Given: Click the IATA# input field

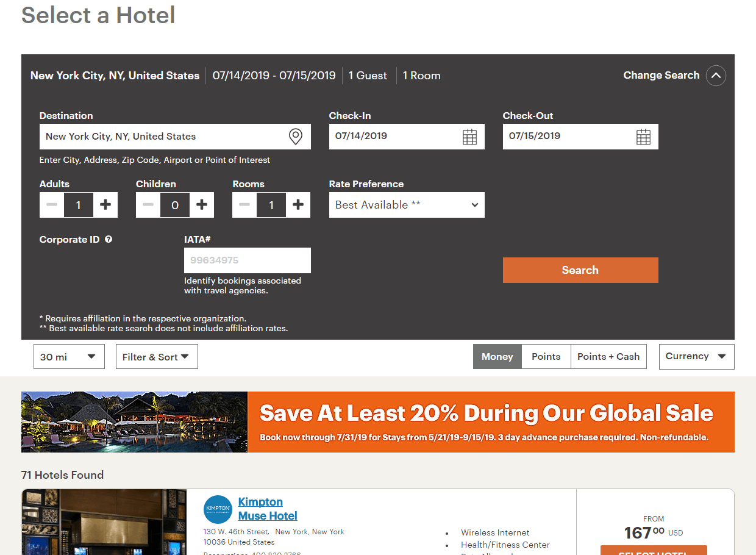Looking at the screenshot, I should (248, 260).
